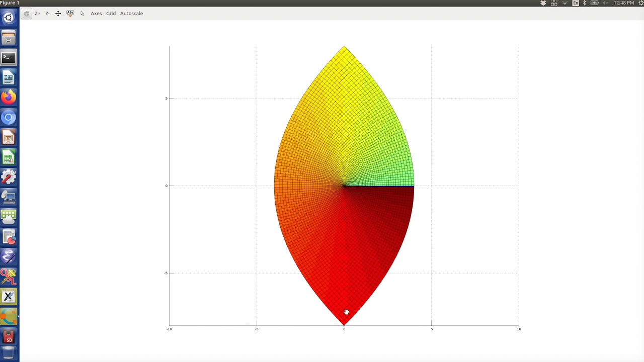644x362 pixels.
Task: Open Ubuntu Dash search launcher
Action: [9, 18]
